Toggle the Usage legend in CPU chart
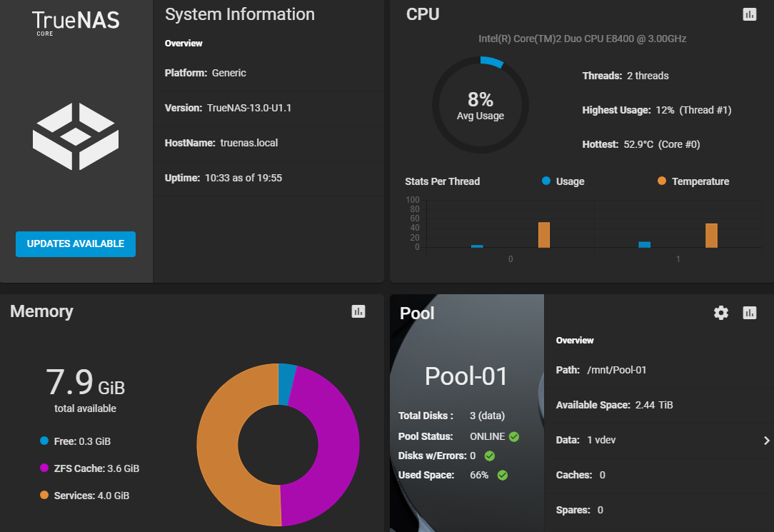774x532 pixels. (563, 181)
